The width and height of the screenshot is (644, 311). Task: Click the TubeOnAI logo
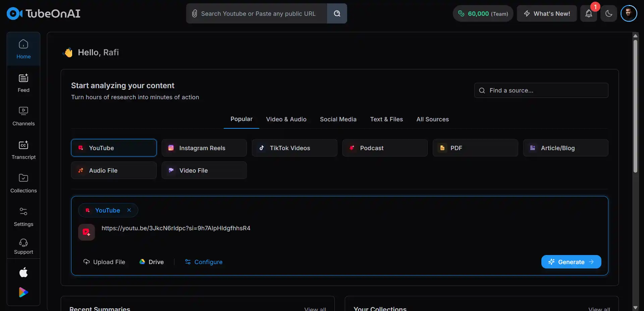coord(44,13)
